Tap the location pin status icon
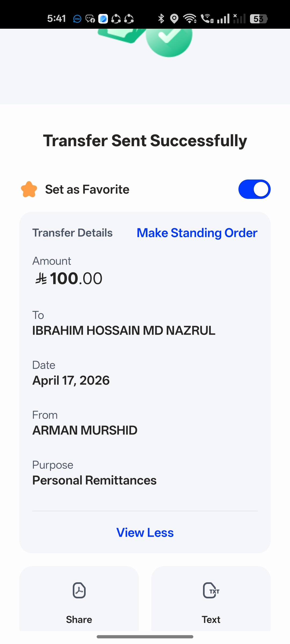Viewport: 290px width, 644px height. [x=174, y=19]
